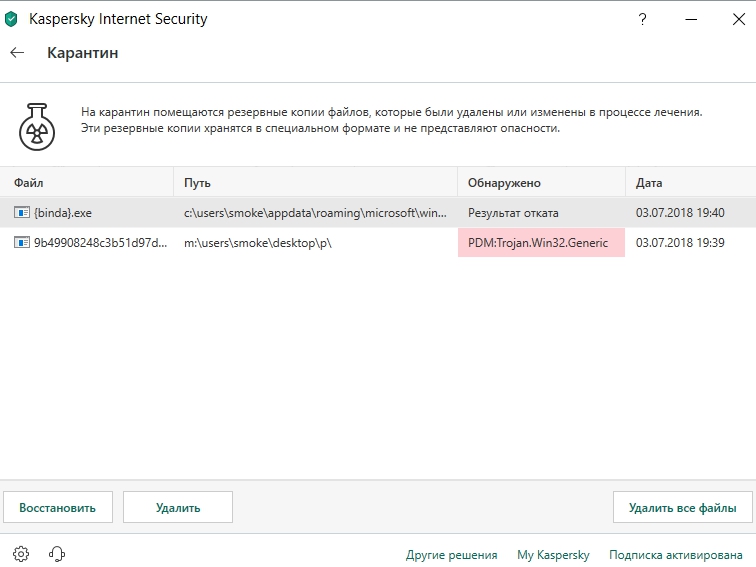
Task: Click the quarantine flask icon
Action: (x=36, y=125)
